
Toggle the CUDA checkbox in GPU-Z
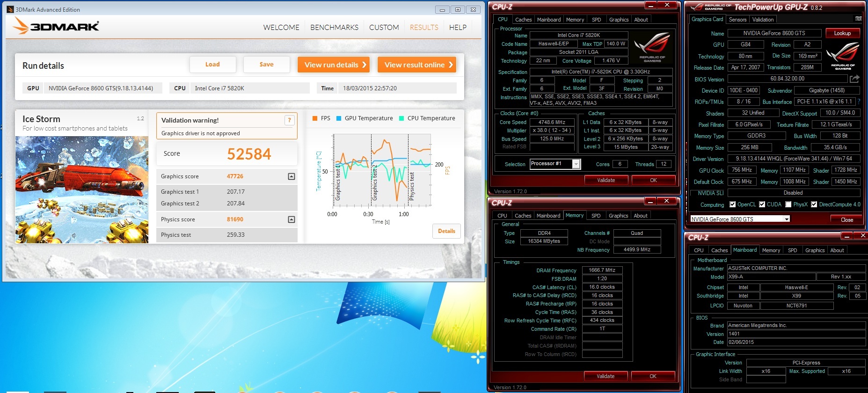point(762,204)
